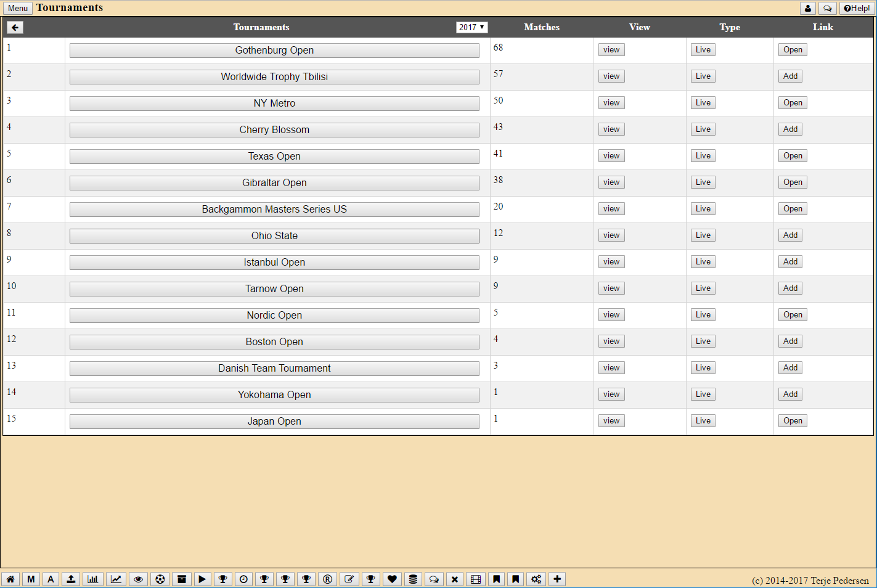Click Open link for Nordic Open
This screenshot has height=588, width=877.
pyautogui.click(x=793, y=315)
